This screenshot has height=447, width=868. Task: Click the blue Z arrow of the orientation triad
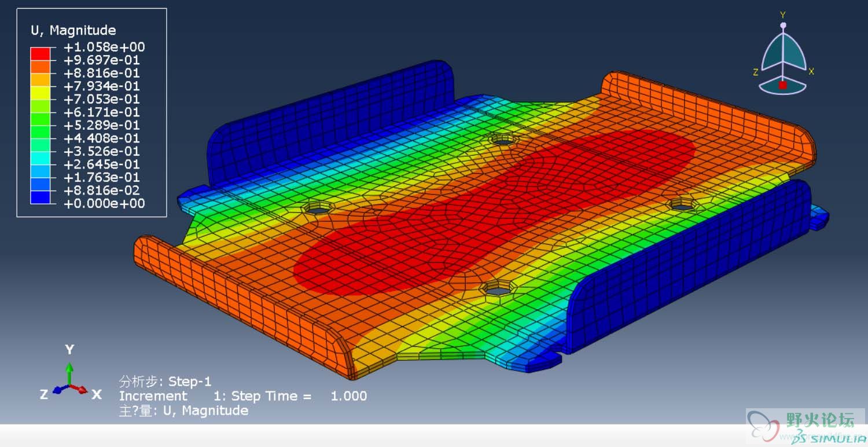pos(60,390)
